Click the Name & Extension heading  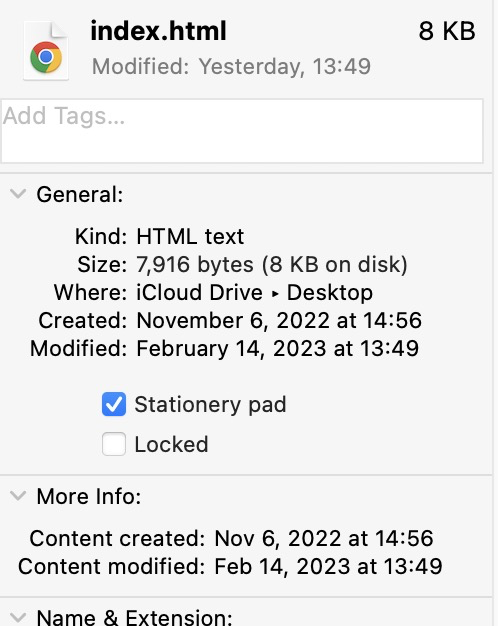click(134, 617)
